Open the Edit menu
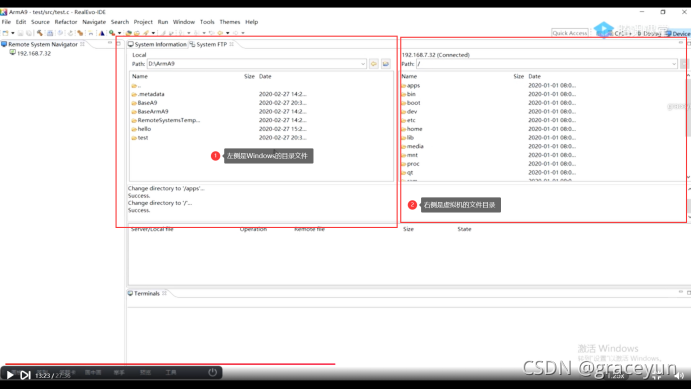Image resolution: width=692 pixels, height=389 pixels. pos(21,22)
